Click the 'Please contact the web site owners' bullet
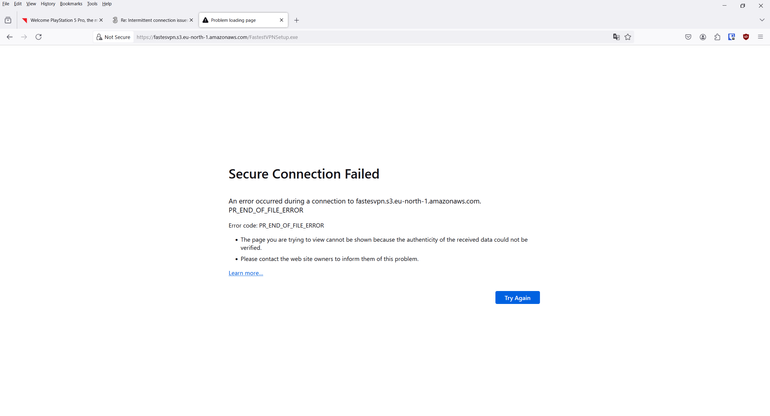The width and height of the screenshot is (770, 416). point(330,259)
